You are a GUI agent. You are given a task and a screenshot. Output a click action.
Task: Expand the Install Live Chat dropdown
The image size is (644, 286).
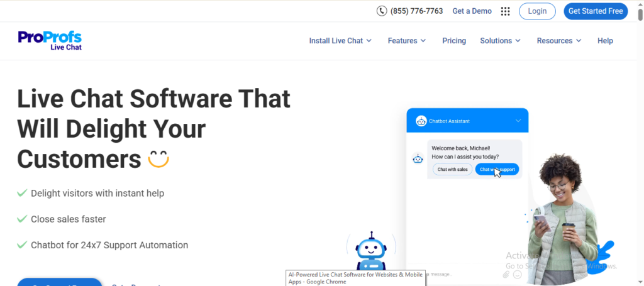pyautogui.click(x=340, y=41)
